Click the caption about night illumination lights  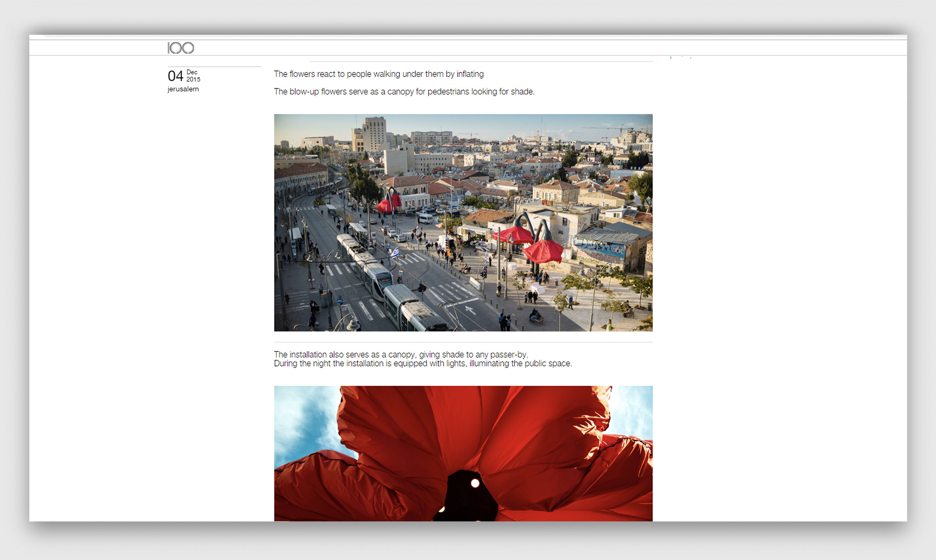(x=422, y=363)
